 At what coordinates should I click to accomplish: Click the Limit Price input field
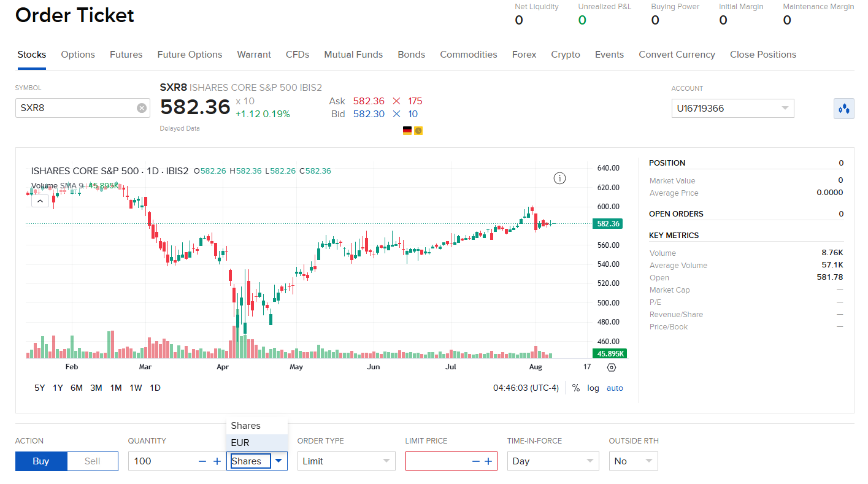coord(438,461)
